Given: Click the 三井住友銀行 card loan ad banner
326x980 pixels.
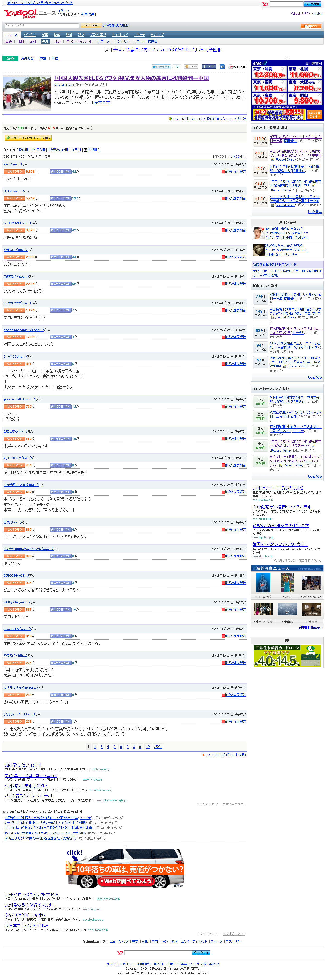Looking at the screenshot, I should [287, 656].
